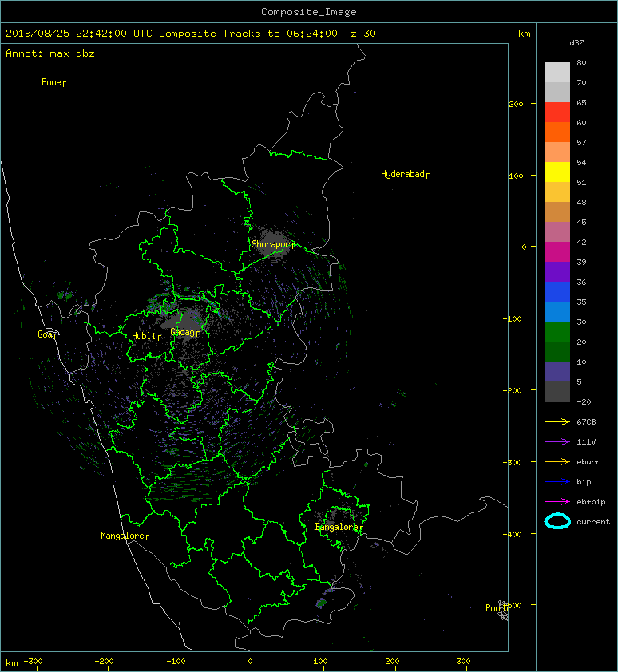Select the '67CB' legend label text

[586, 421]
